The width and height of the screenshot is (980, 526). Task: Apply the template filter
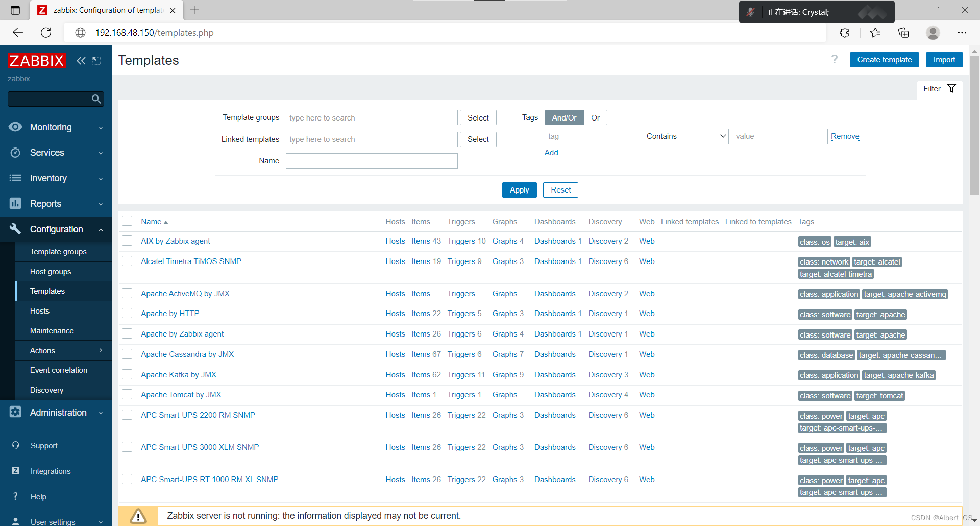pyautogui.click(x=519, y=190)
